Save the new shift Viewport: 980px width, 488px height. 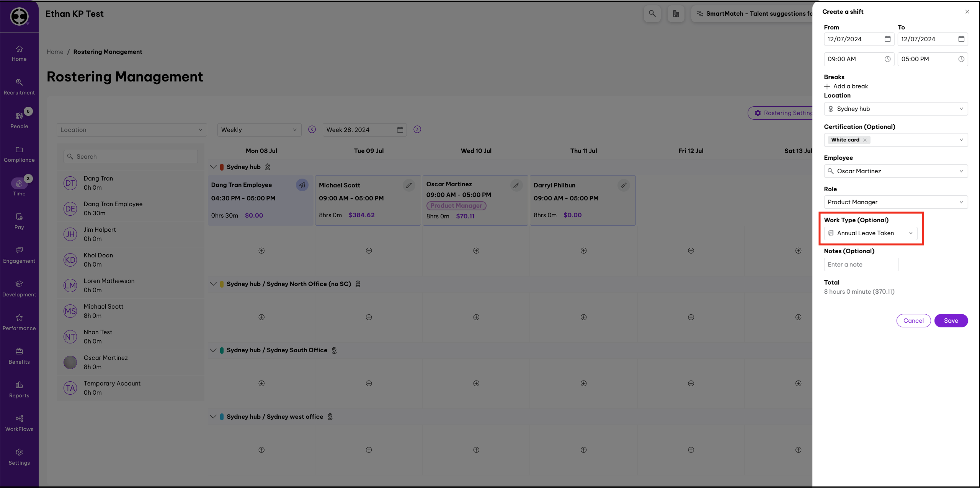point(951,321)
